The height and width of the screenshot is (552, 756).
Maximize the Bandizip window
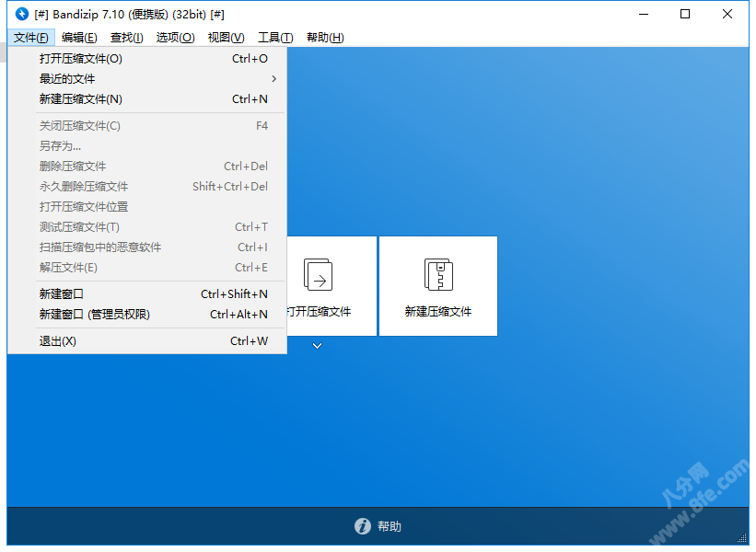tap(685, 14)
